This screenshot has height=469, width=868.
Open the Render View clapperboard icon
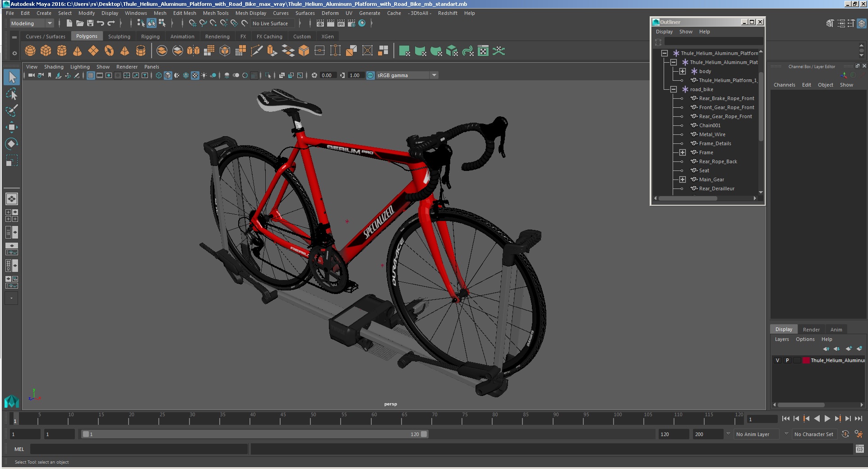click(x=320, y=23)
